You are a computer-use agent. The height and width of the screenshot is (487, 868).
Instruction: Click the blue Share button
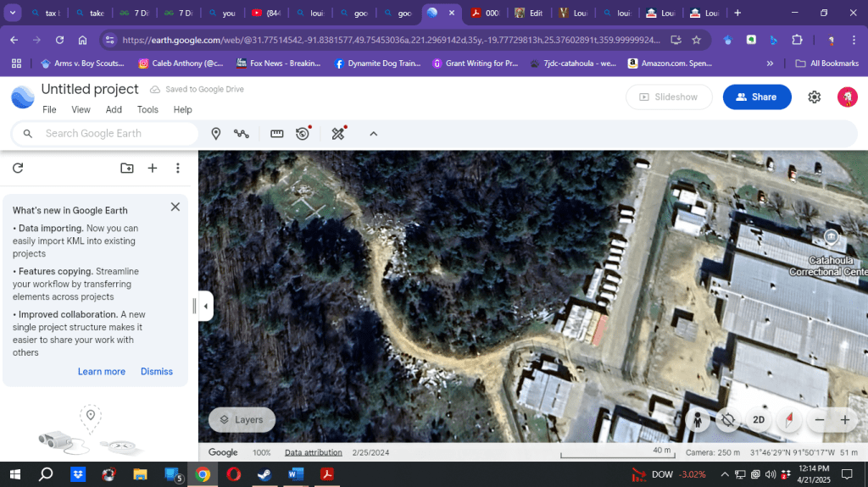point(756,97)
